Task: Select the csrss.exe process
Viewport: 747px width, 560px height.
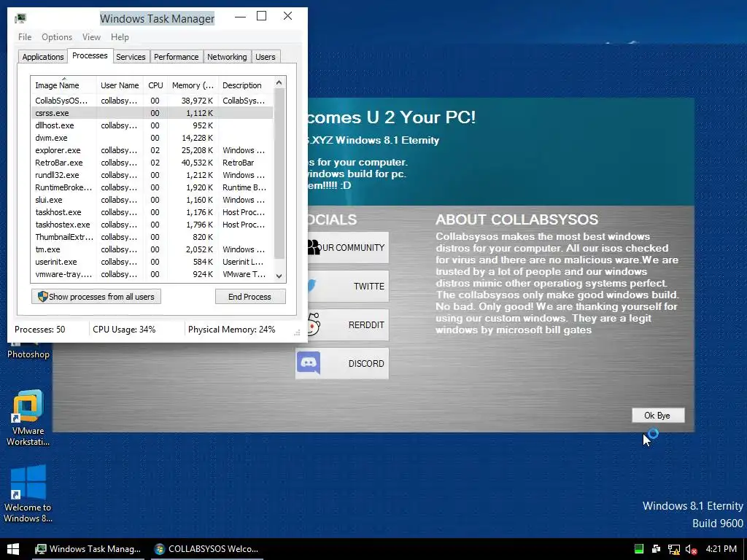Action: pos(152,113)
